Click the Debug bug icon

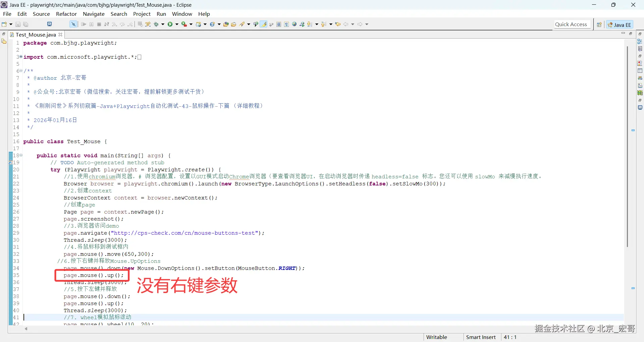click(x=156, y=24)
